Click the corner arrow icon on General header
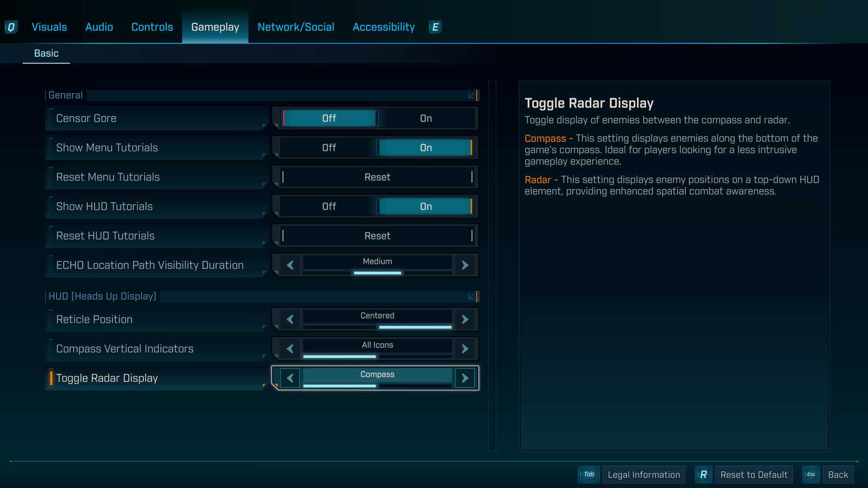Viewport: 868px width, 488px height. click(470, 95)
